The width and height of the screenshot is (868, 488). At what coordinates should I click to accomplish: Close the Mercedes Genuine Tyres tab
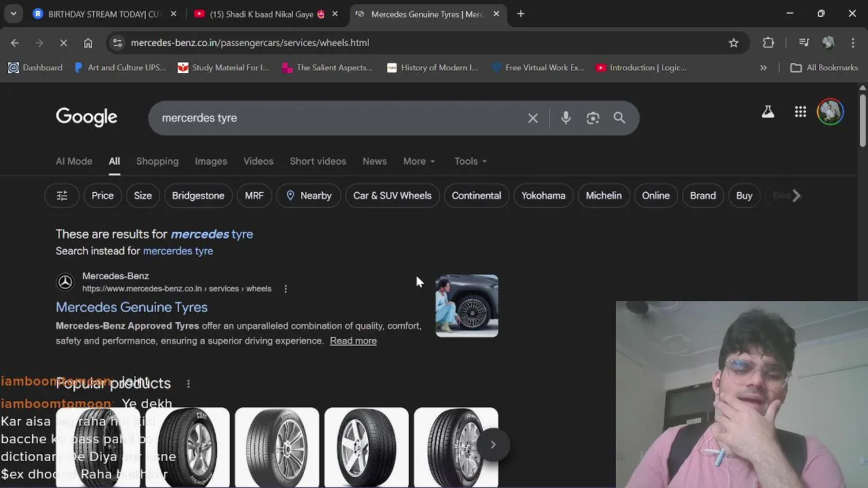(496, 14)
